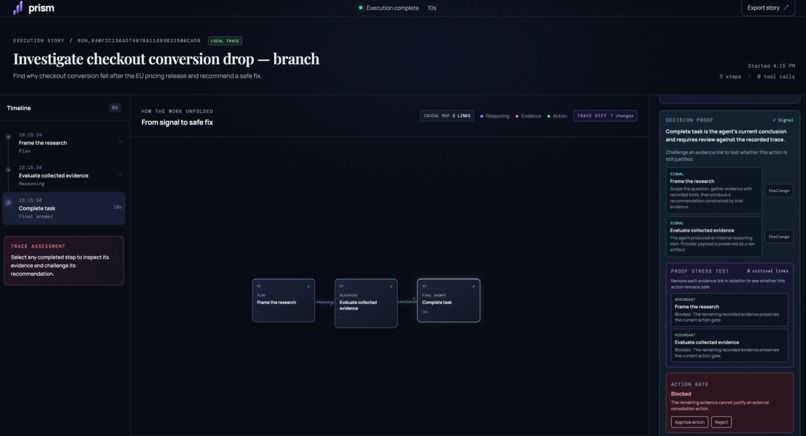The image size is (806, 436).
Task: Select the Evaluate collected evidence timeline step
Action: (x=64, y=176)
